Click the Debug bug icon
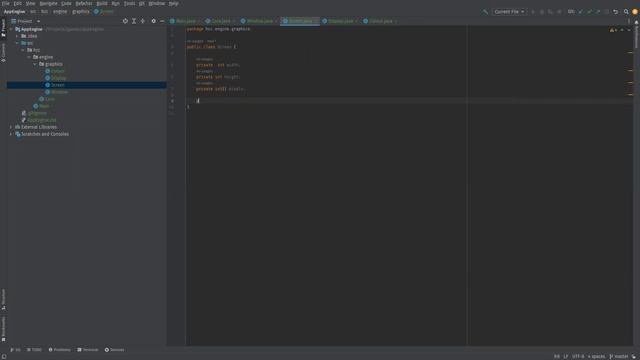640x360 pixels. click(542, 12)
